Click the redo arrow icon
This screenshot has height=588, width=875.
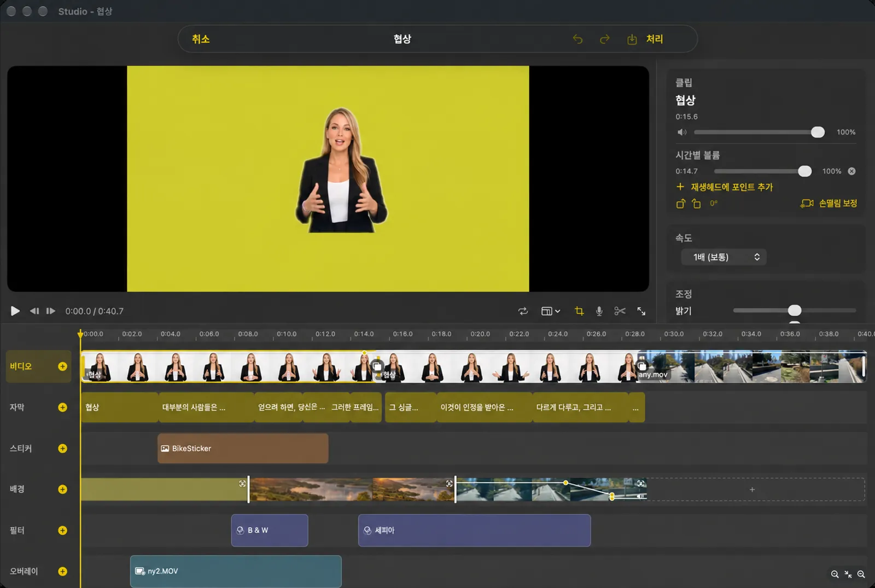coord(604,39)
